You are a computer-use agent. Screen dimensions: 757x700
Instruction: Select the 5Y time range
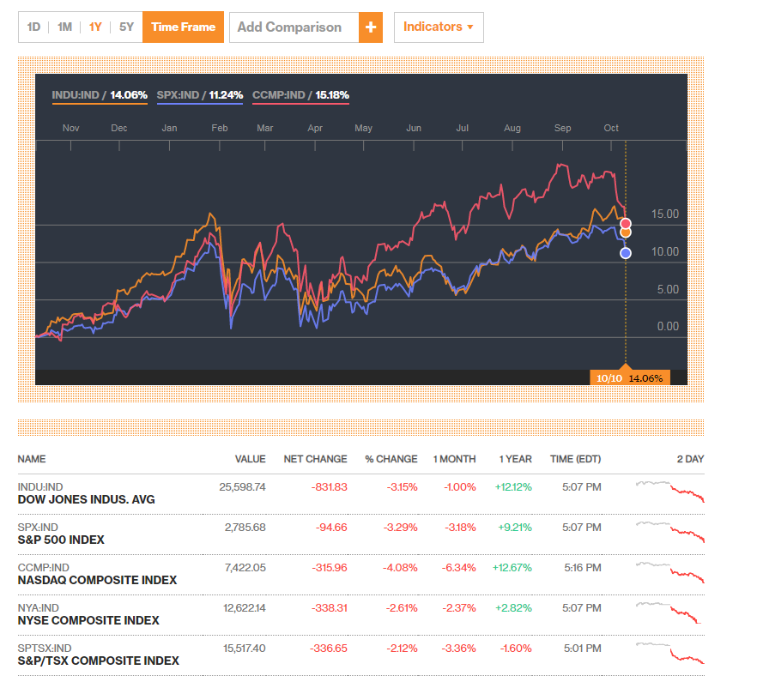126,27
